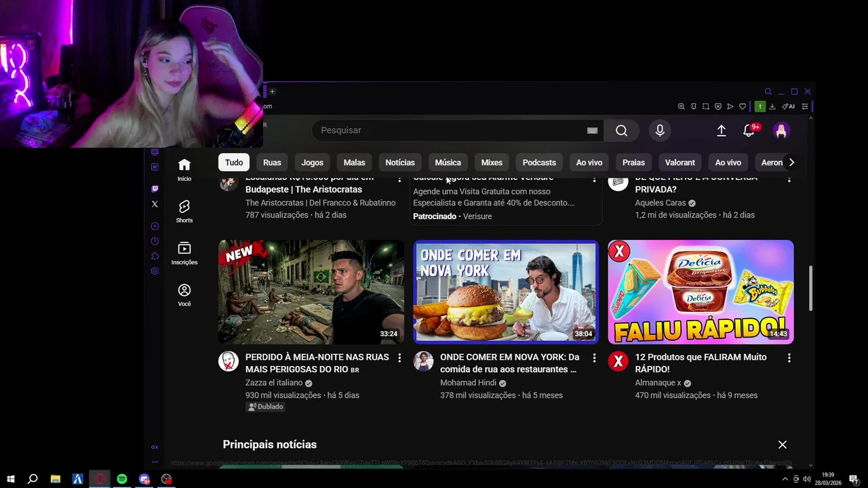This screenshot has height=488, width=868.
Task: Select the Tudo filter chip
Action: 234,163
